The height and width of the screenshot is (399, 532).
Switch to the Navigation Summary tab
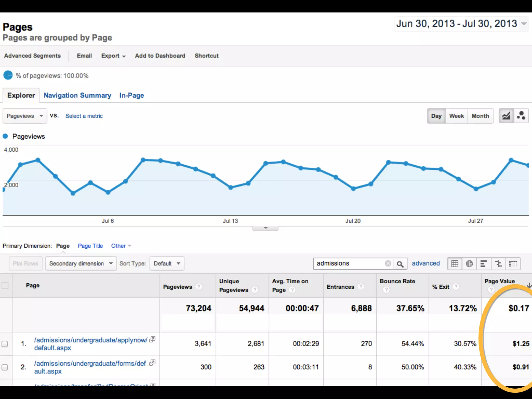pos(77,95)
